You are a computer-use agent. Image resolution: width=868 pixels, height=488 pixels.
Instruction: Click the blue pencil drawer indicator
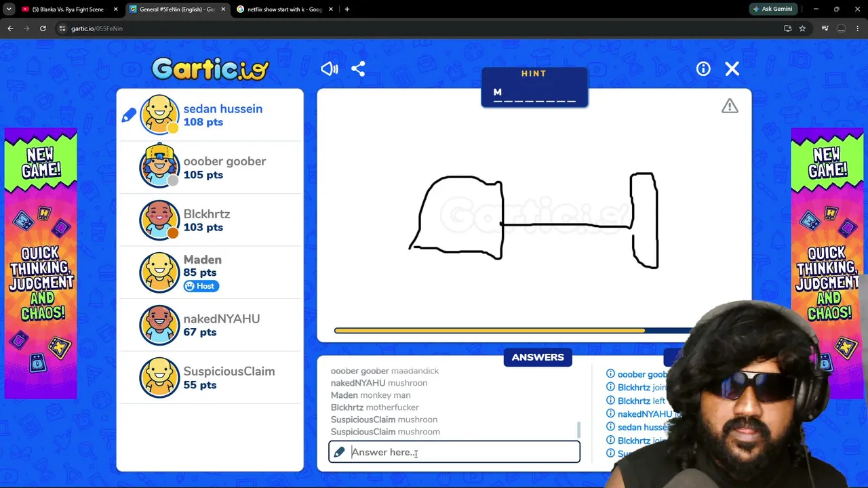(x=129, y=115)
